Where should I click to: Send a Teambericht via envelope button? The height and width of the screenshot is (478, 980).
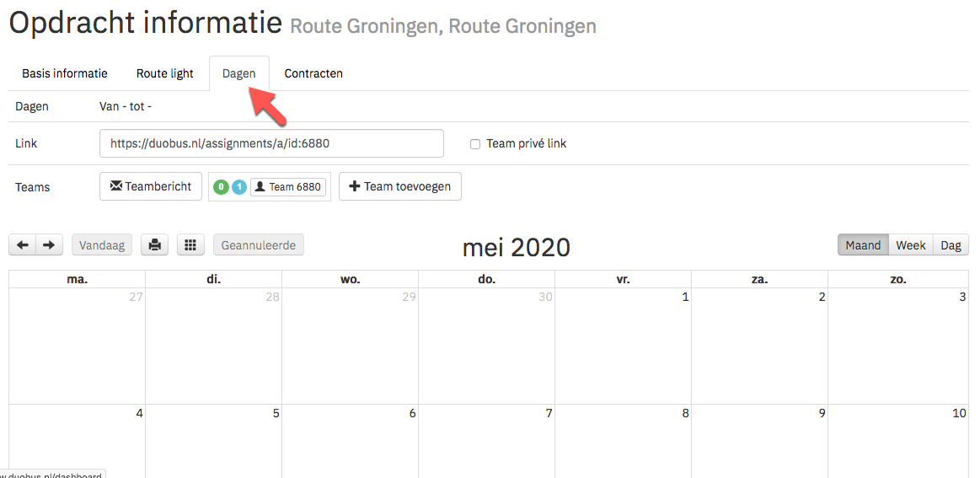[x=151, y=186]
